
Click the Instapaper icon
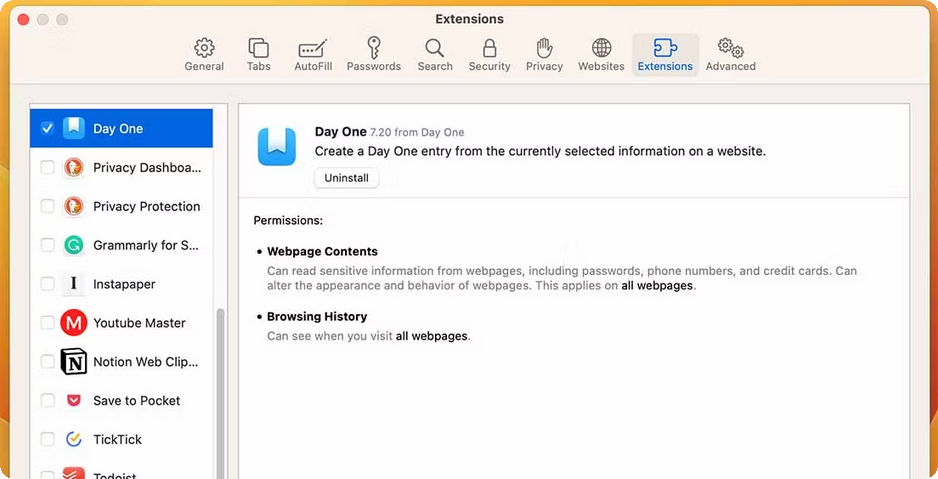(x=74, y=283)
